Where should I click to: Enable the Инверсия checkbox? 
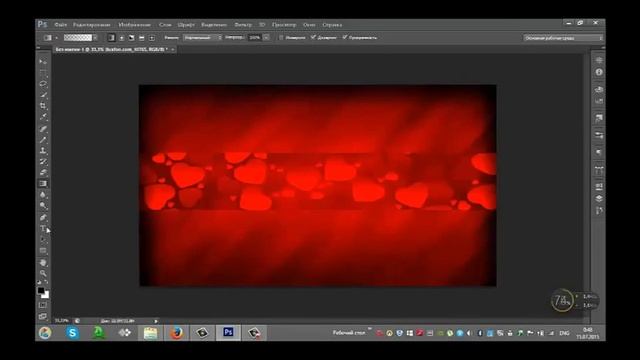coord(281,38)
